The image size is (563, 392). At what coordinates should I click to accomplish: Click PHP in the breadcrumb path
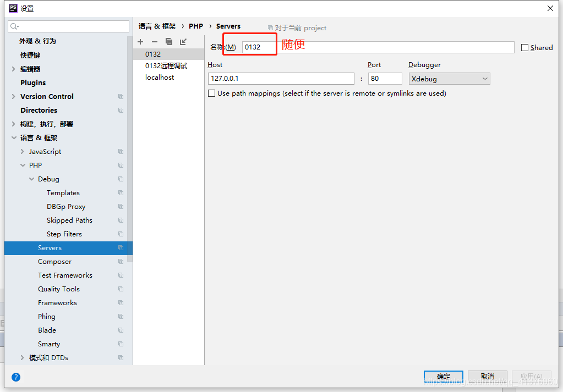[x=196, y=26]
